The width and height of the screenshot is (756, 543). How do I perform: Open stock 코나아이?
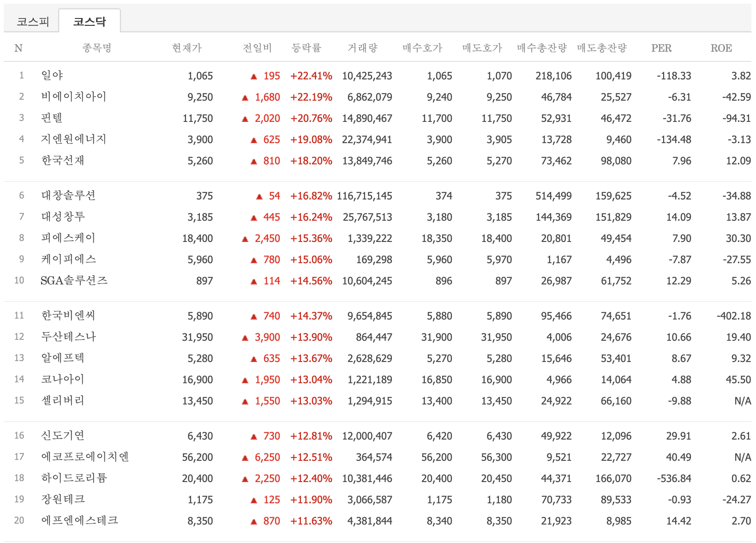click(63, 379)
